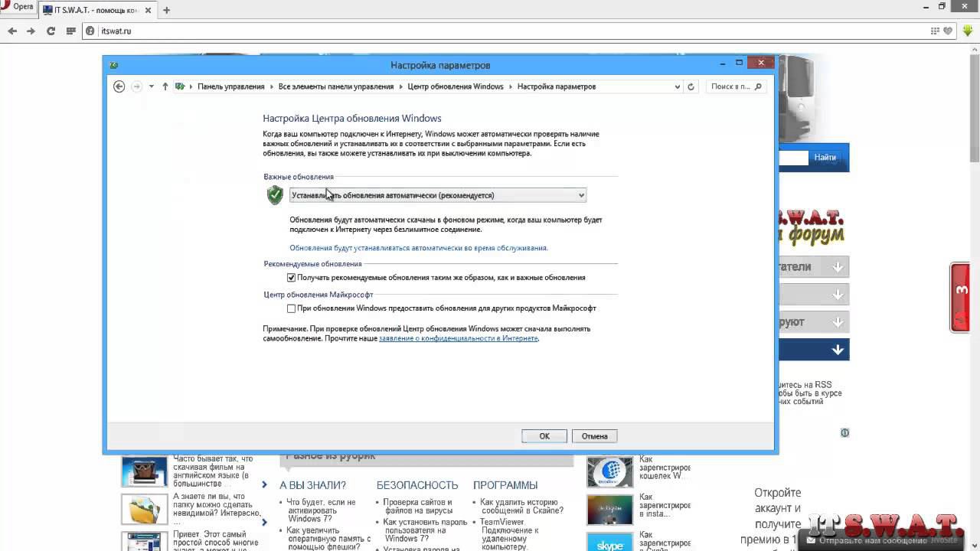The height and width of the screenshot is (551, 980).
Task: Expand the website sidebar section ending in 'руют'
Action: click(814, 321)
